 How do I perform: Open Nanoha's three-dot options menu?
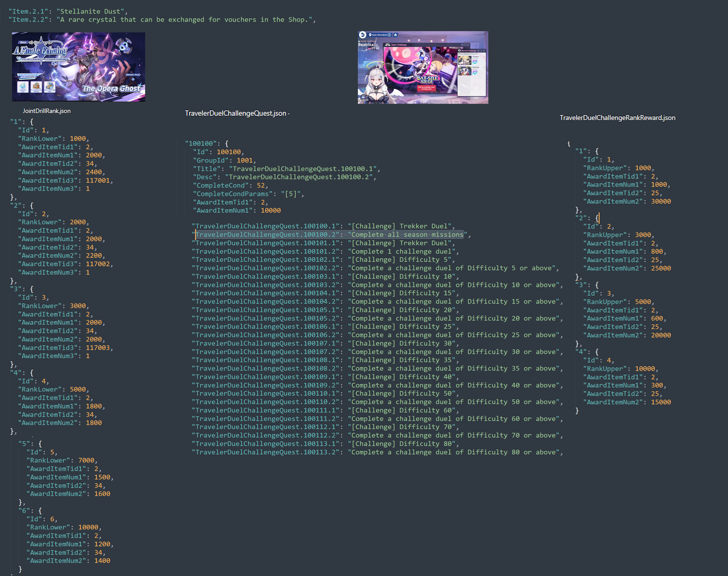coord(484,67)
